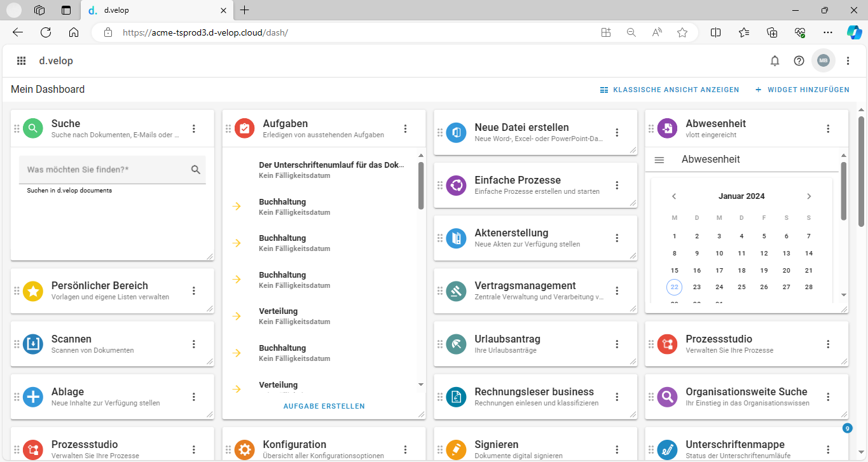This screenshot has width=868, height=462.
Task: Click the browser refresh button
Action: tap(46, 32)
